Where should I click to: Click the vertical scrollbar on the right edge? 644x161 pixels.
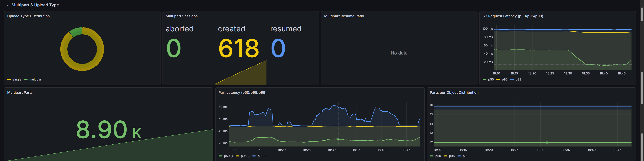(642, 88)
